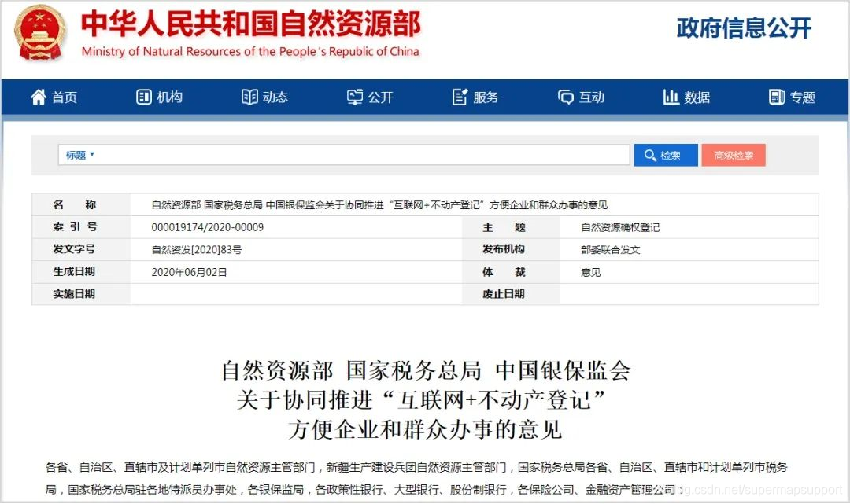Click the magnifier icon in 检索 button
The width and height of the screenshot is (850, 504).
[650, 156]
